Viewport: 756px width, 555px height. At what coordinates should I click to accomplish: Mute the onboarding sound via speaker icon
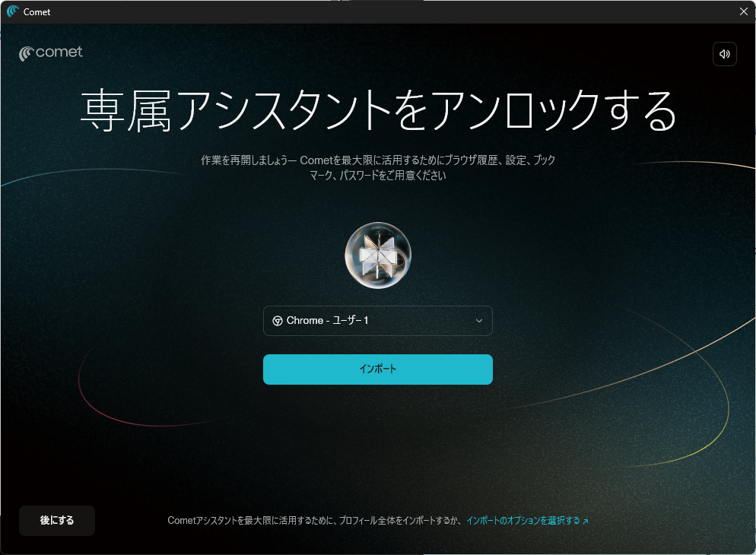coord(724,54)
